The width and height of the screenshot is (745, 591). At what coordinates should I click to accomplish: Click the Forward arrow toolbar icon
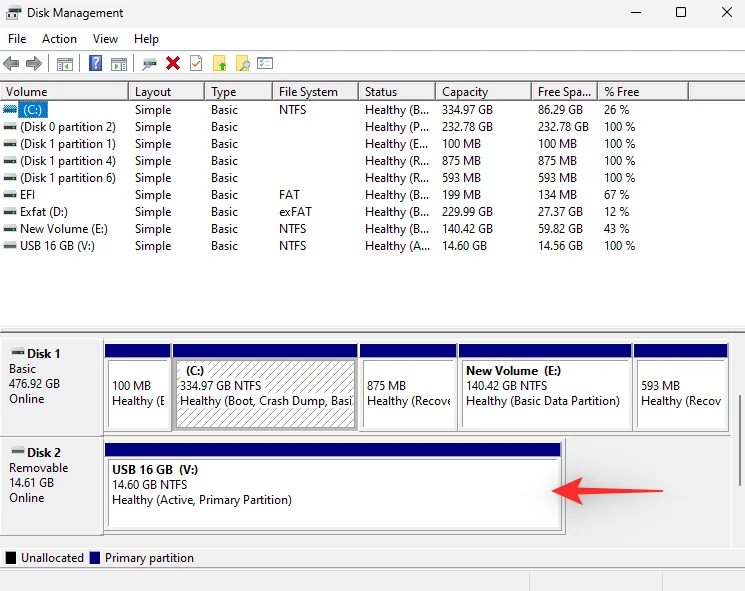coord(34,63)
